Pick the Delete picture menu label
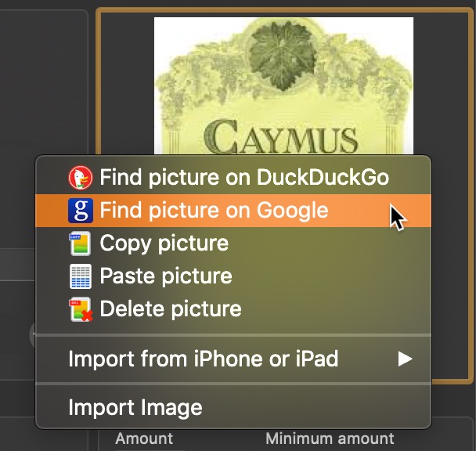This screenshot has height=451, width=476. click(x=171, y=308)
